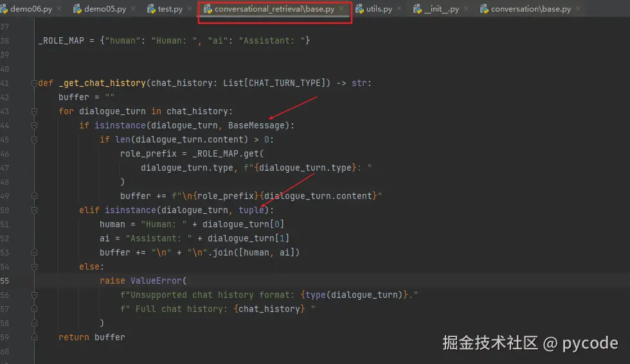Fold the 'if len(dialogue_turn.content)' block

(34, 140)
